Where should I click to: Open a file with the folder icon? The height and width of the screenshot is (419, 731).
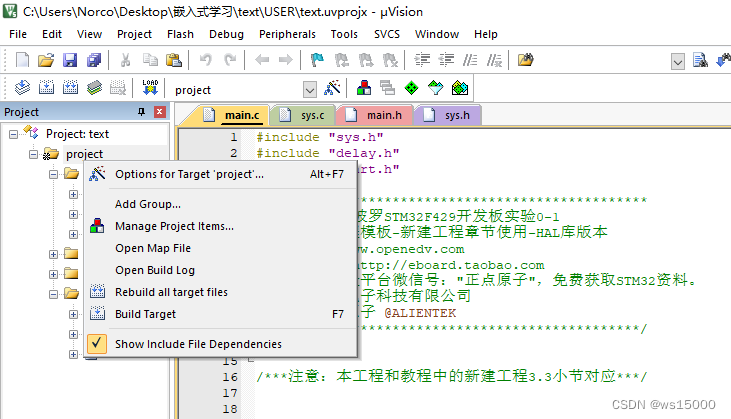coord(46,60)
